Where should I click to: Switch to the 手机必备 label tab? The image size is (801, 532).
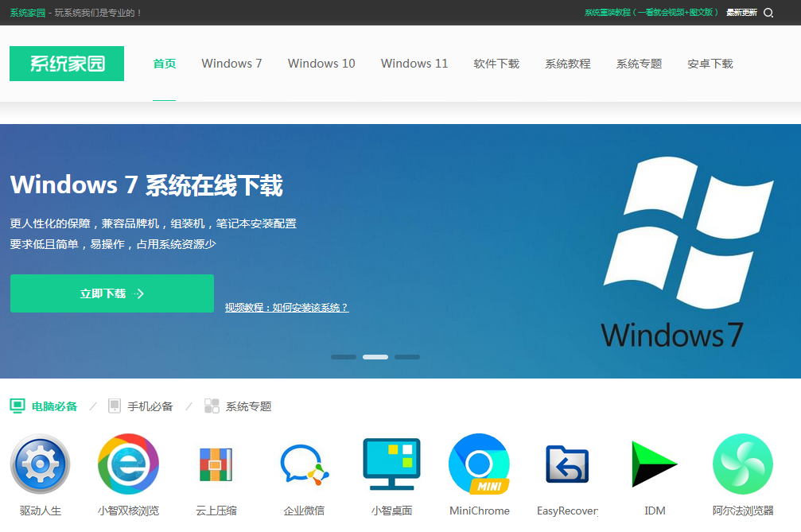(x=150, y=406)
